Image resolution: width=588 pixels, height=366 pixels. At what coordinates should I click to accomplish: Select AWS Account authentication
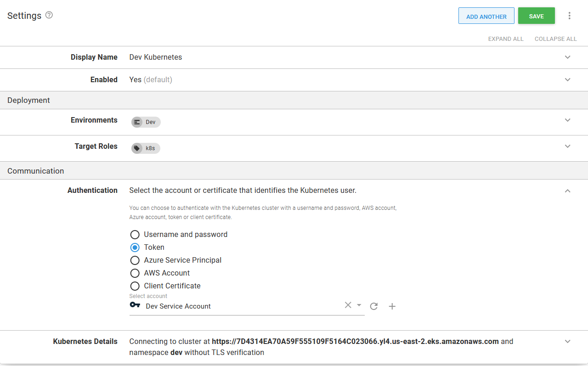135,273
